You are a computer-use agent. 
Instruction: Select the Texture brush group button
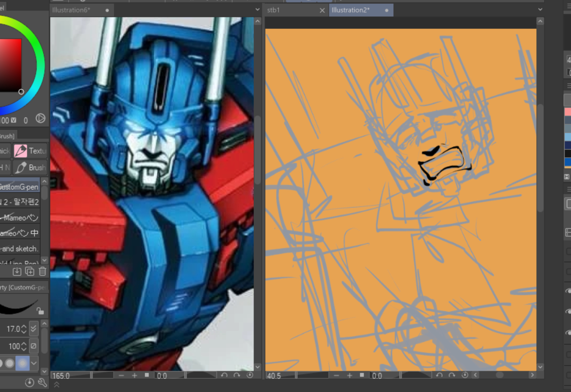(x=30, y=151)
